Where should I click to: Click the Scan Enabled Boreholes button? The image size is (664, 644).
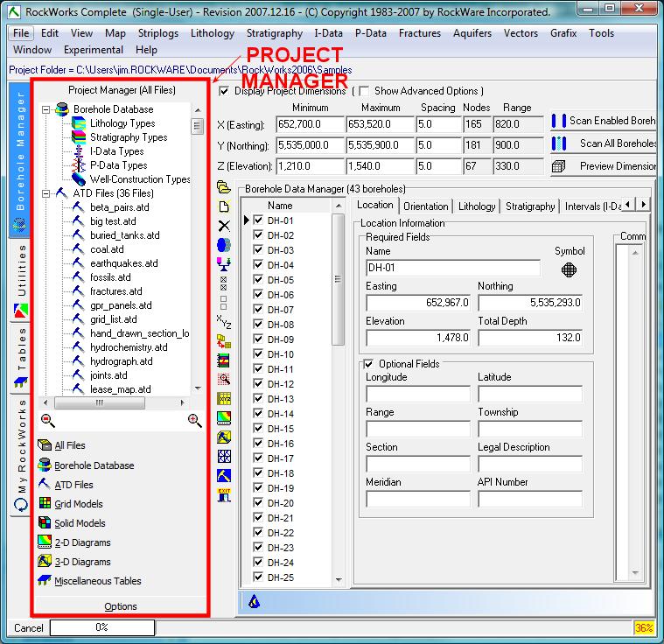point(603,121)
